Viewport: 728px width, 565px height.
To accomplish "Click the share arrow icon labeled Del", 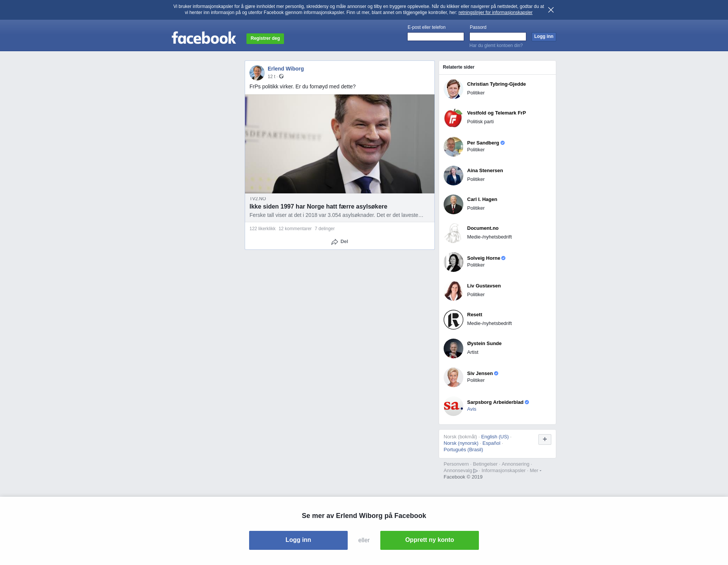I will pyautogui.click(x=334, y=242).
